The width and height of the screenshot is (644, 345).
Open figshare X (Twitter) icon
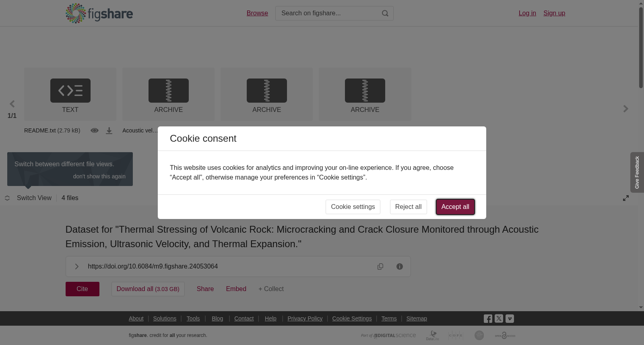[x=499, y=318]
